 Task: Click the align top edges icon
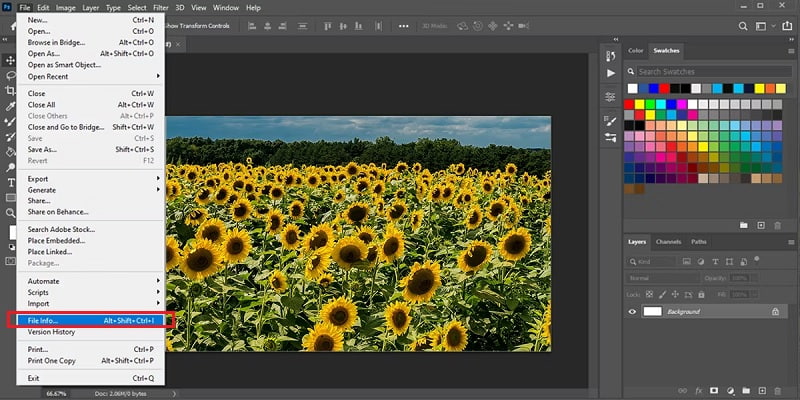tap(329, 26)
